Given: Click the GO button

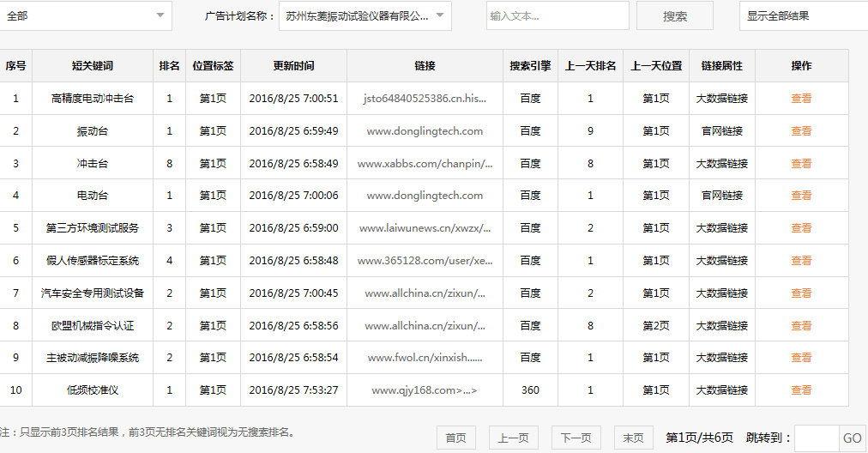Looking at the screenshot, I should pos(852,438).
